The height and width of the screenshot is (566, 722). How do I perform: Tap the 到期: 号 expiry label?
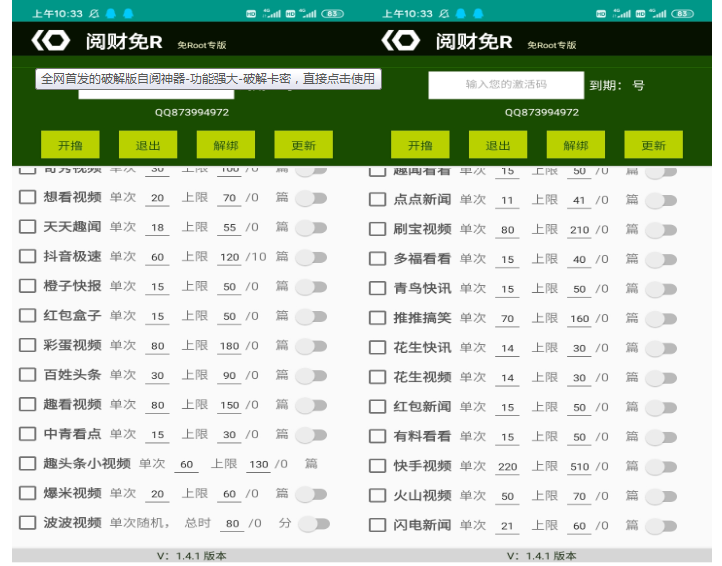(617, 85)
